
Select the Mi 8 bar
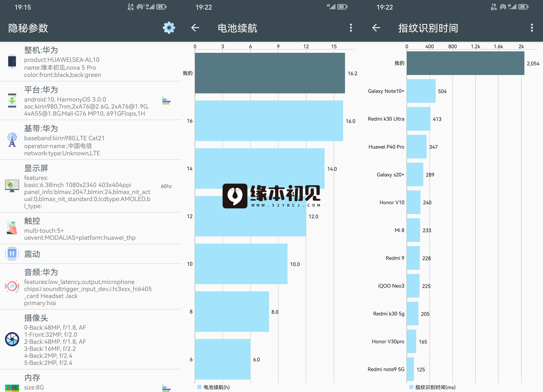[x=413, y=230]
